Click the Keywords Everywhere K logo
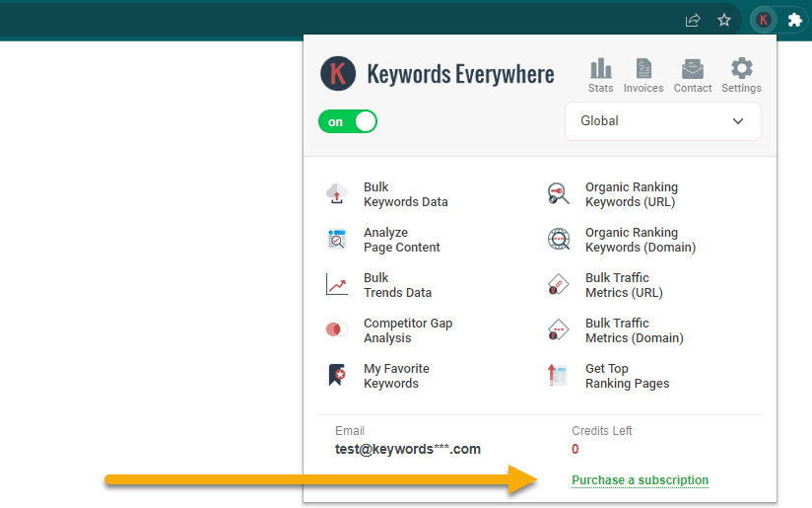This screenshot has height=508, width=812. pyautogui.click(x=338, y=74)
